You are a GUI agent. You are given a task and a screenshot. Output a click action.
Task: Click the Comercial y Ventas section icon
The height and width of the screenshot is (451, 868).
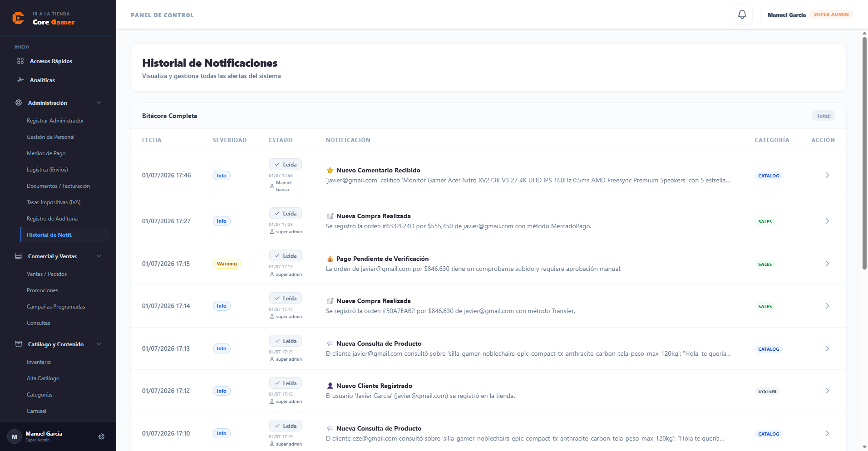[19, 256]
